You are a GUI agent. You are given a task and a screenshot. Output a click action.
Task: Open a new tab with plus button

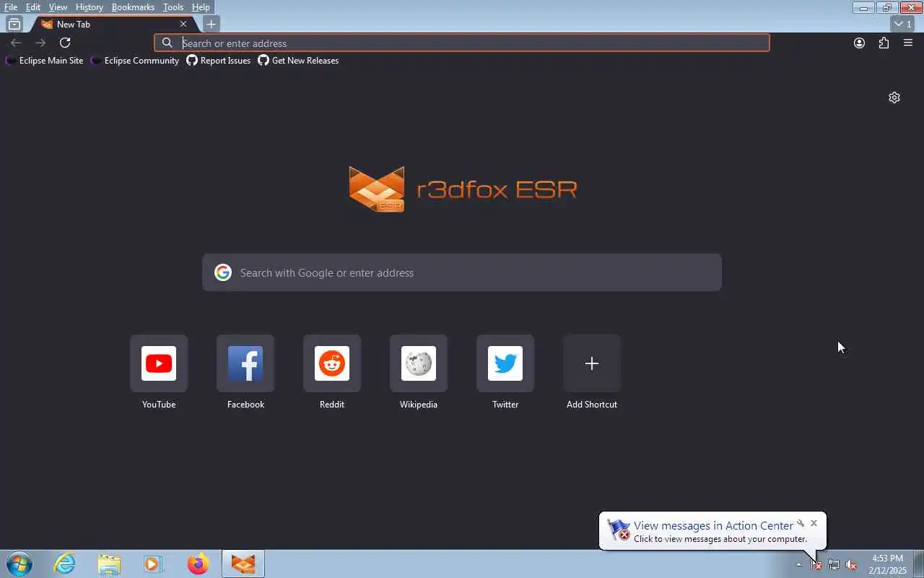[211, 24]
